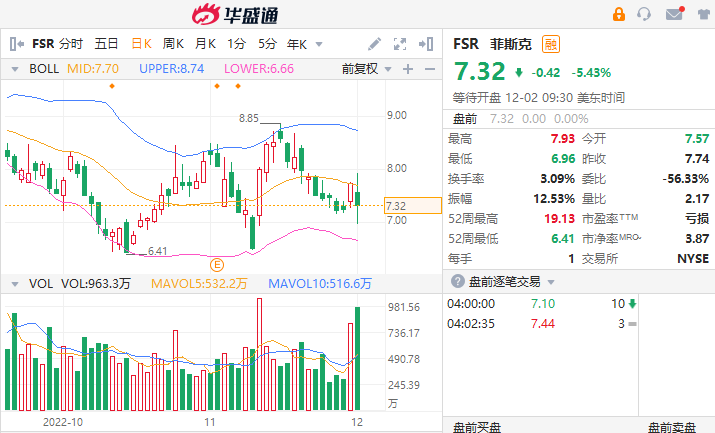Click the 盘前买盘 header
The width and height of the screenshot is (715, 433).
tap(477, 428)
